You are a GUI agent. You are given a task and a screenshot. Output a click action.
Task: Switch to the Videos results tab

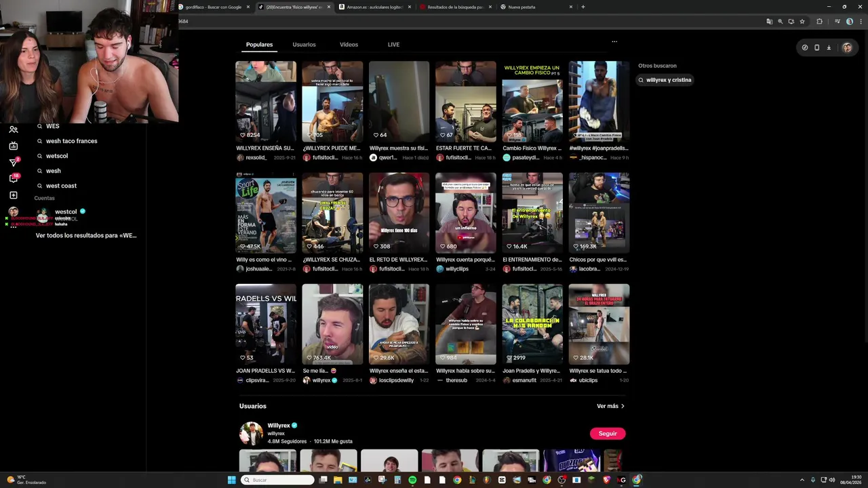point(349,45)
